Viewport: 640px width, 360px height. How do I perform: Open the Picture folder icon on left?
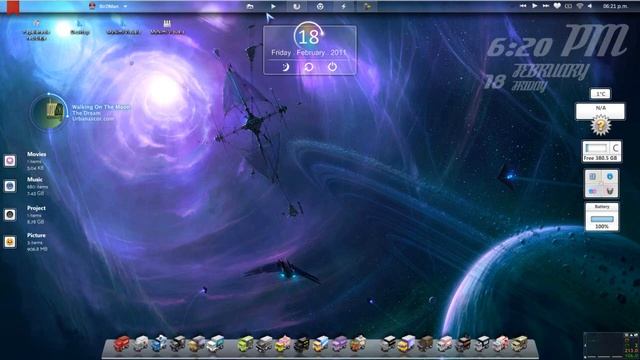(10, 242)
